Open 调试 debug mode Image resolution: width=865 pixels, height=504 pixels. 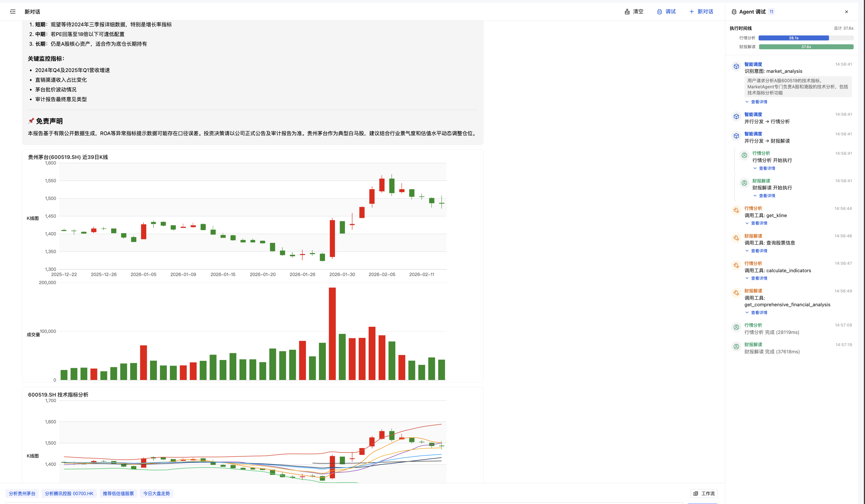coord(666,12)
